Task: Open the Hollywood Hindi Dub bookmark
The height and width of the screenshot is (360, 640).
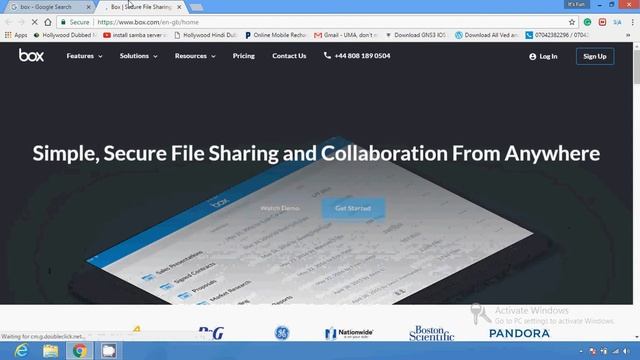Action: click(205, 35)
